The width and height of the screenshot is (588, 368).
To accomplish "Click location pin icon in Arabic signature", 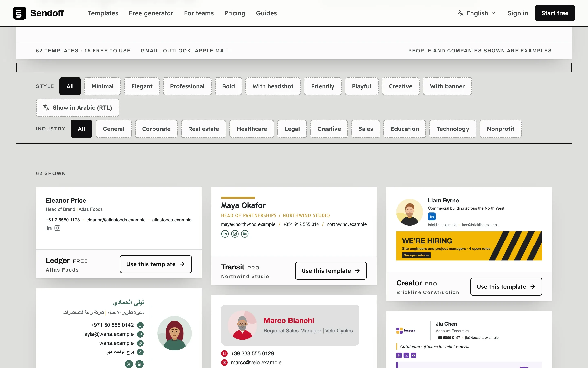I will (x=140, y=352).
